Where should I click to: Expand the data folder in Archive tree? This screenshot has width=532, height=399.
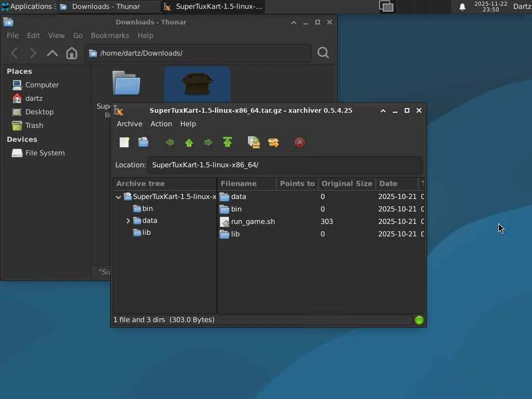pyautogui.click(x=128, y=221)
